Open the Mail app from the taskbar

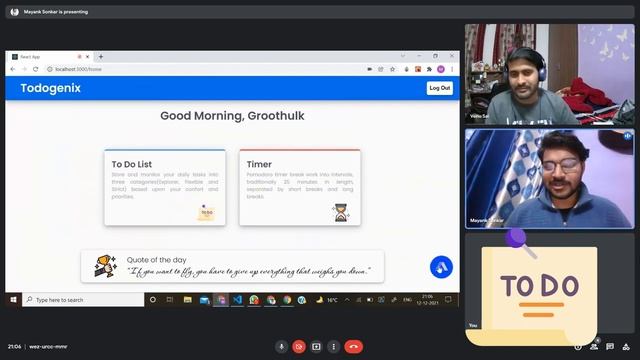tap(204, 300)
